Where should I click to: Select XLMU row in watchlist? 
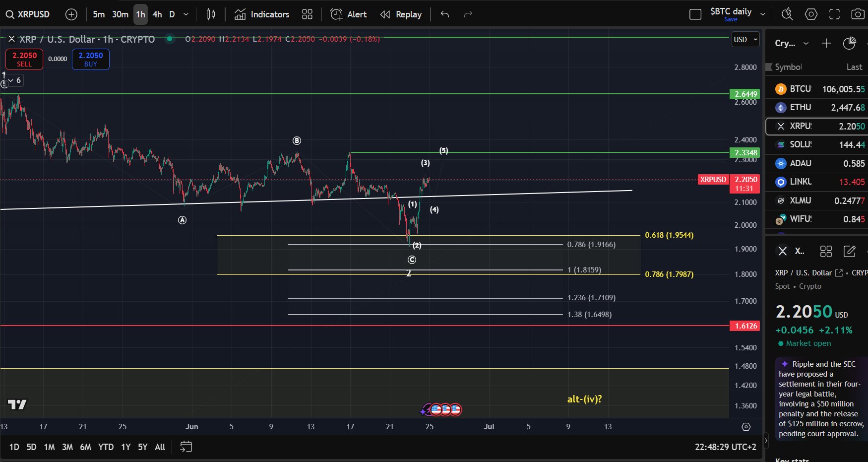[816, 200]
